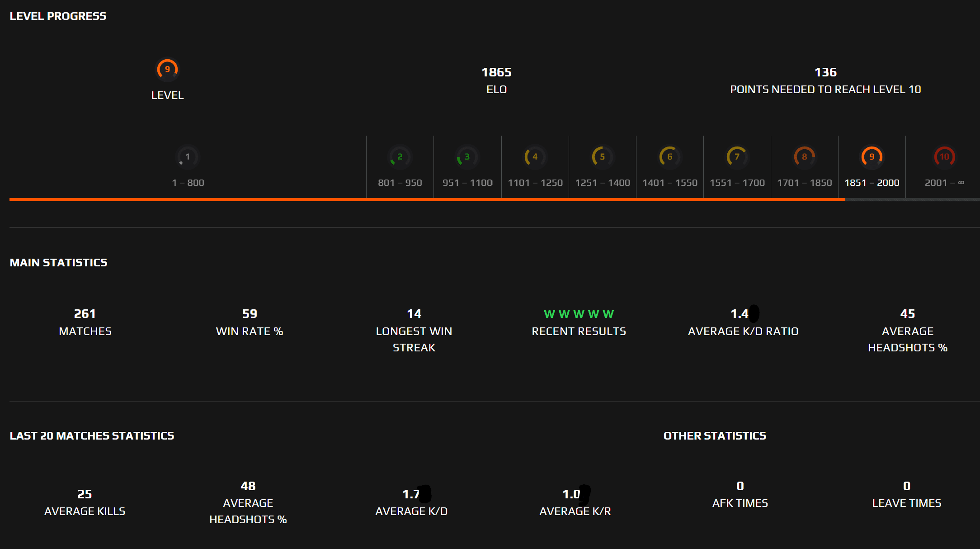
Task: Select the level 5 badge for 1251–1400
Action: (x=602, y=157)
